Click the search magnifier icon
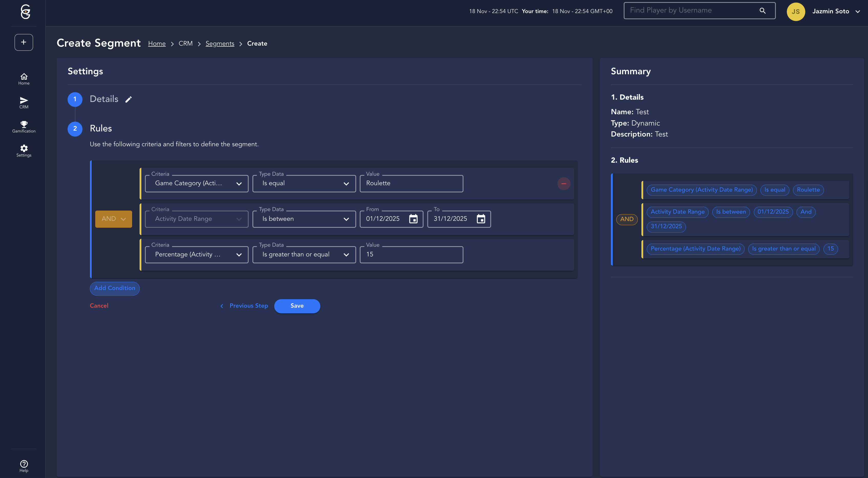The height and width of the screenshot is (478, 868). [x=763, y=11]
